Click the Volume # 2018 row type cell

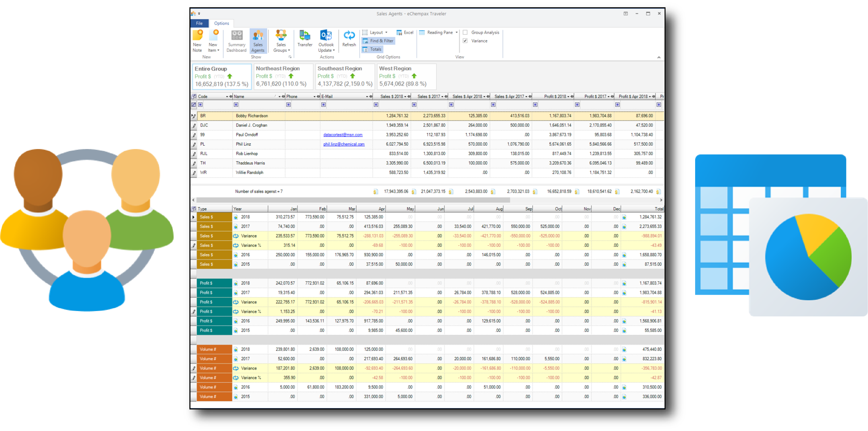coord(214,349)
